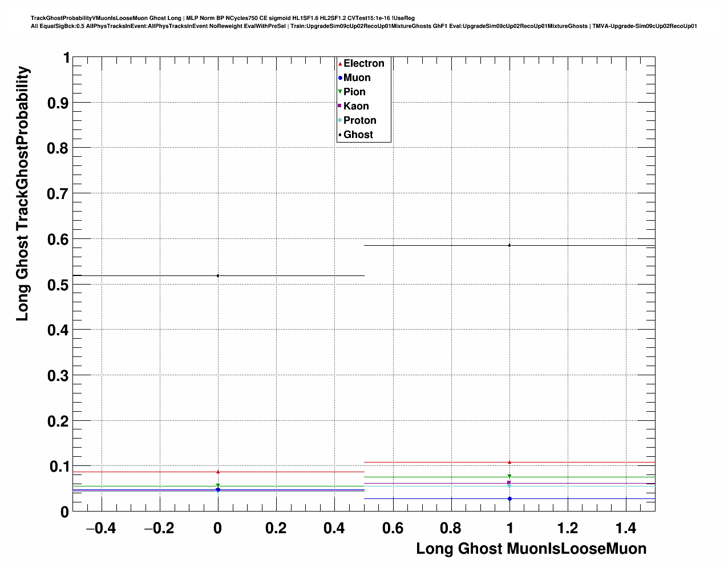Click the black Ghost legend marker
Screen dimensions: 728x568
coord(340,135)
